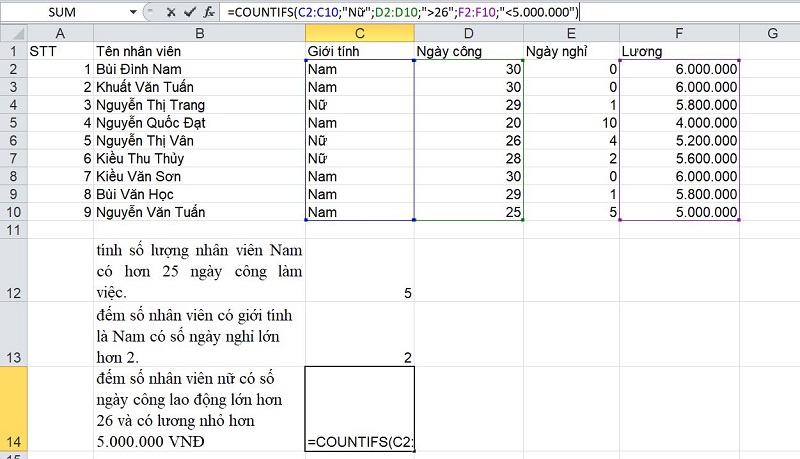This screenshot has width=800, height=459.
Task: Click Ngày công value 20 in row 5
Action: (x=469, y=122)
